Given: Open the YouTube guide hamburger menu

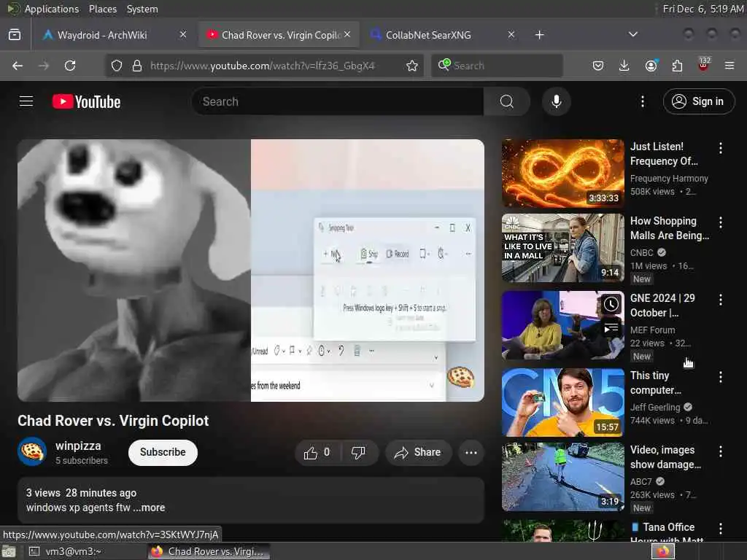Looking at the screenshot, I should 26,101.
